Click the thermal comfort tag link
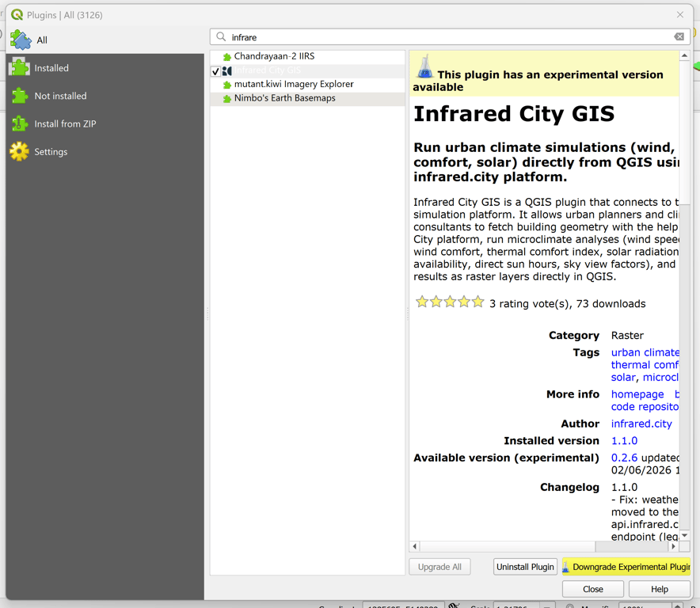This screenshot has height=608, width=700. tap(645, 365)
